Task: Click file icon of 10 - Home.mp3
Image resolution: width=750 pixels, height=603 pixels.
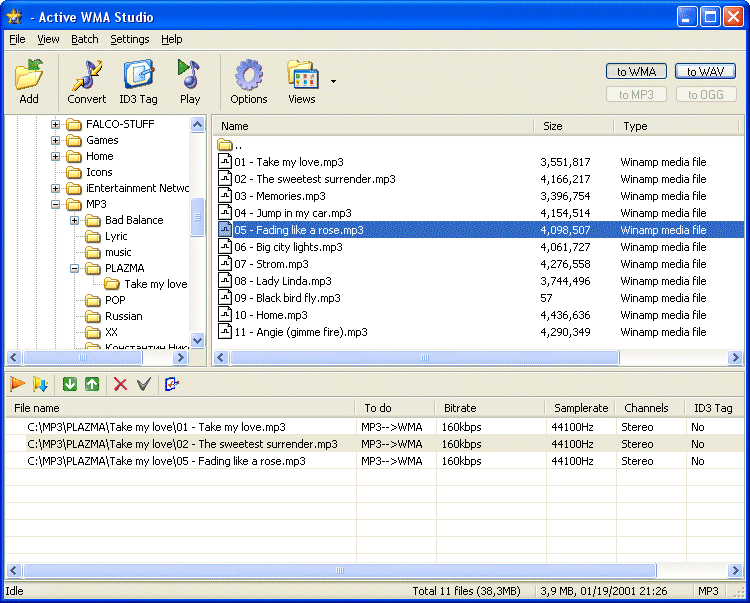Action: pyautogui.click(x=225, y=314)
